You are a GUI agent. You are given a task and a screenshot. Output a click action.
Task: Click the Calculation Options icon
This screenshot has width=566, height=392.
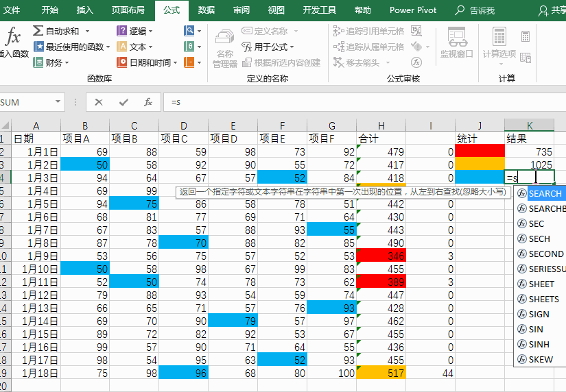click(499, 36)
